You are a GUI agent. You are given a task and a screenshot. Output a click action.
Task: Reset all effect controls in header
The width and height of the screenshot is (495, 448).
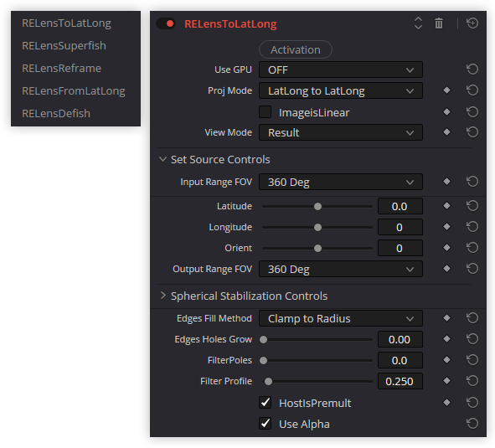472,23
